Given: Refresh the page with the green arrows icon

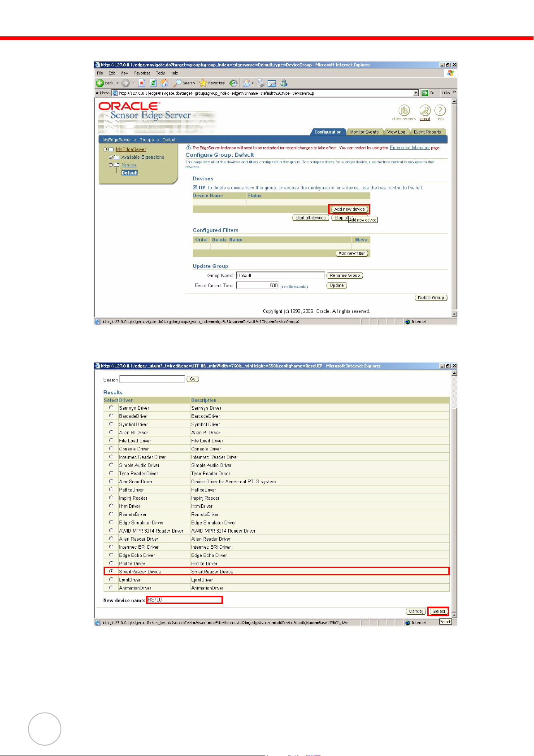Looking at the screenshot, I should [153, 83].
